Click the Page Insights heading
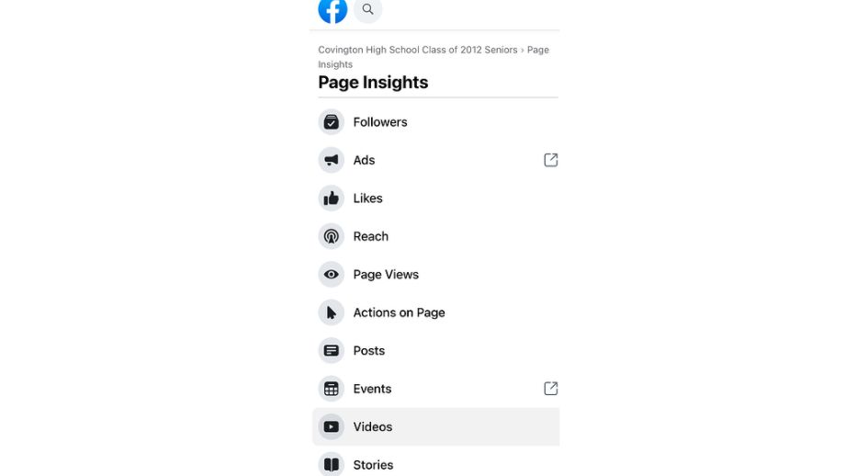868x476 pixels. tap(373, 83)
